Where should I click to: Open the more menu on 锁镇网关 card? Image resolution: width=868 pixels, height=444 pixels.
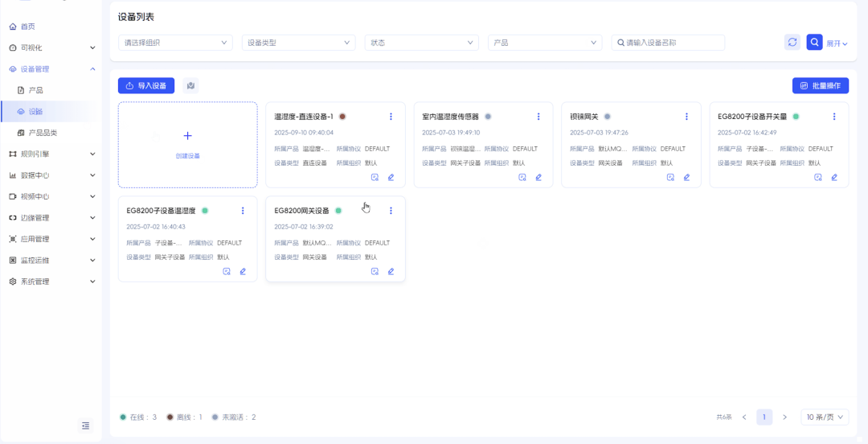pos(686,117)
